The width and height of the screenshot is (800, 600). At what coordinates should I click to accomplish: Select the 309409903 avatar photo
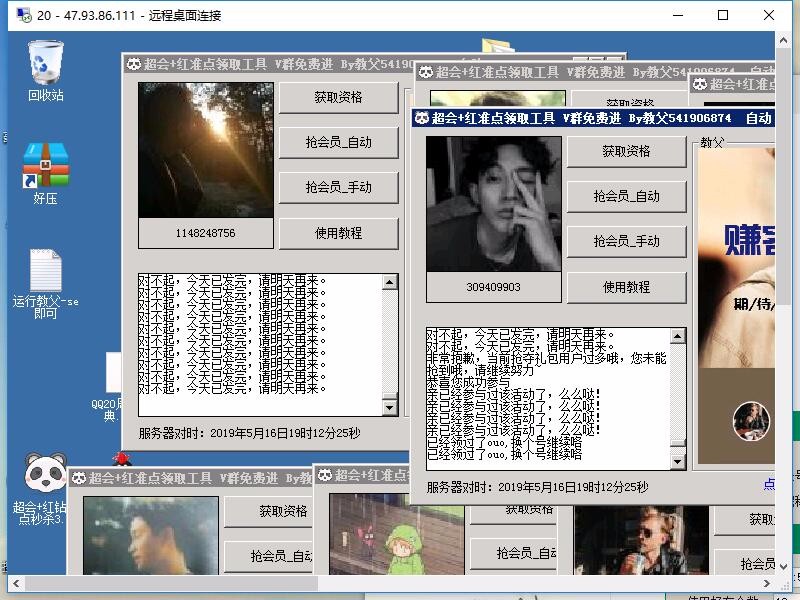coord(493,204)
